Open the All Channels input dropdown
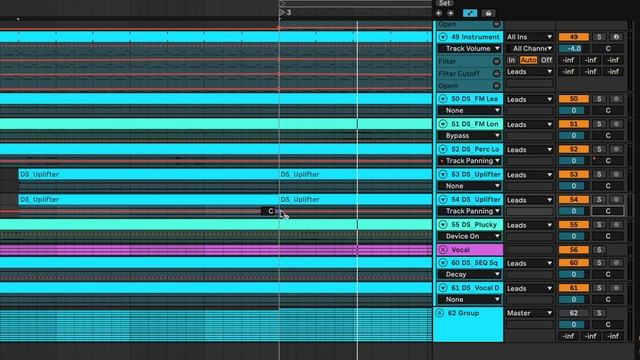Image resolution: width=640 pixels, height=360 pixels. [x=529, y=49]
